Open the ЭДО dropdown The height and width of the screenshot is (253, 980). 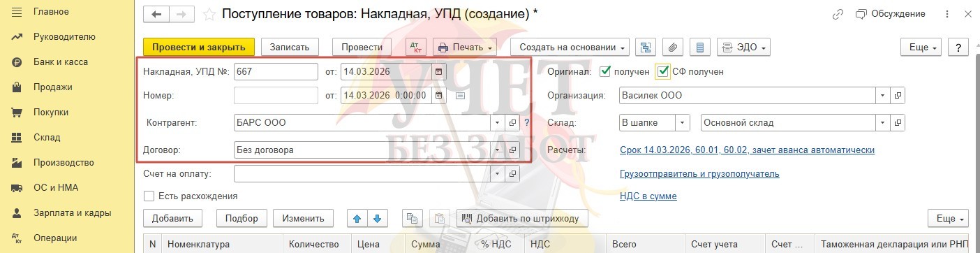point(743,47)
